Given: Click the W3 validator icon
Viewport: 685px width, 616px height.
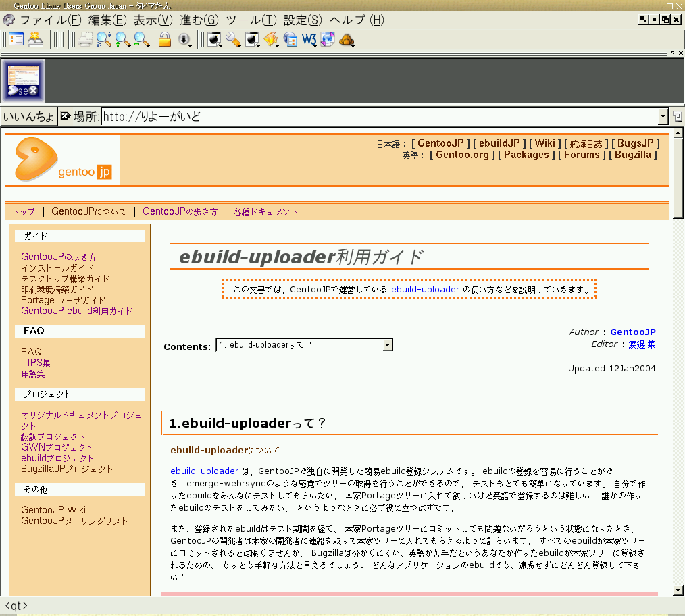Looking at the screenshot, I should click(309, 40).
